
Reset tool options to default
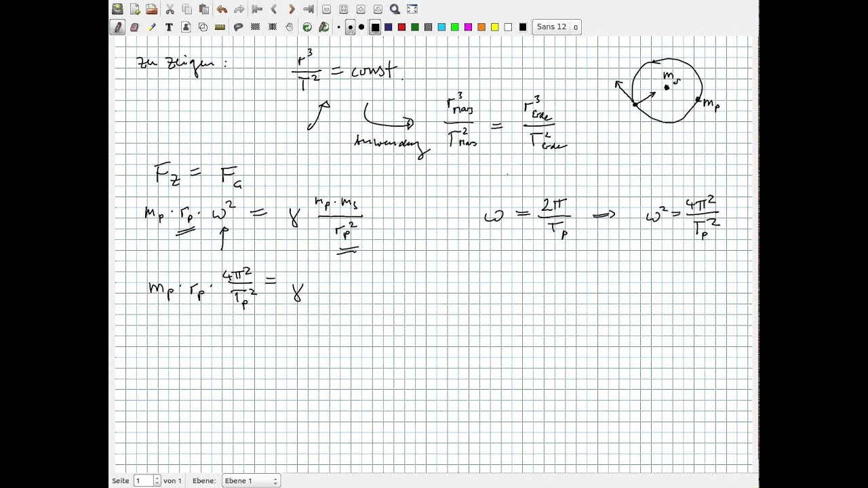coord(307,27)
